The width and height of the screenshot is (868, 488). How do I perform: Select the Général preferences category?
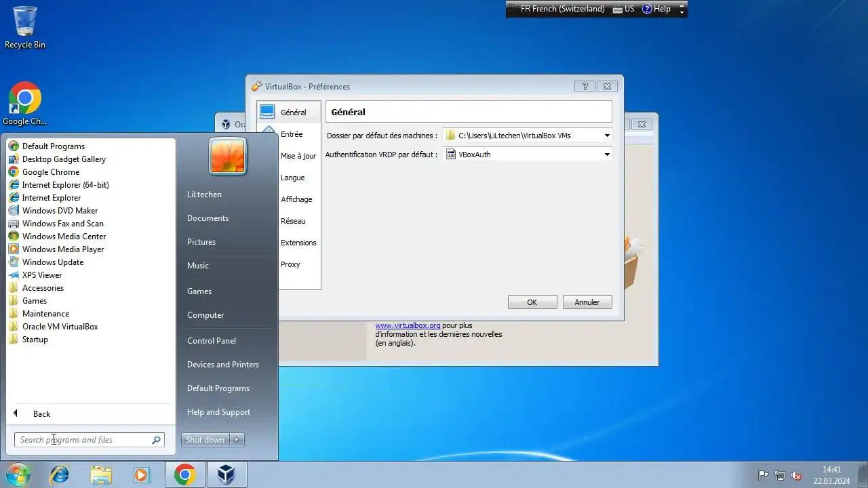point(288,113)
